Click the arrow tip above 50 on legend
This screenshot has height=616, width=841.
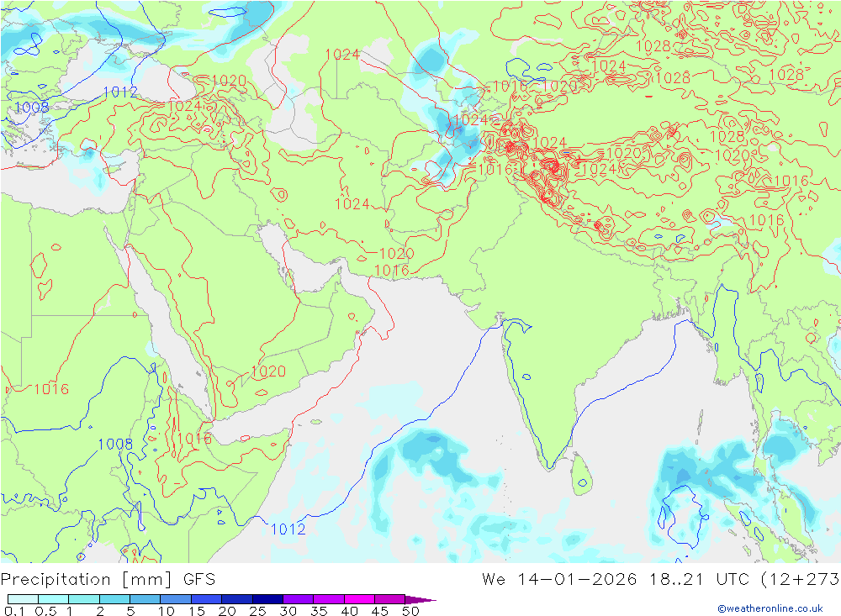420,599
